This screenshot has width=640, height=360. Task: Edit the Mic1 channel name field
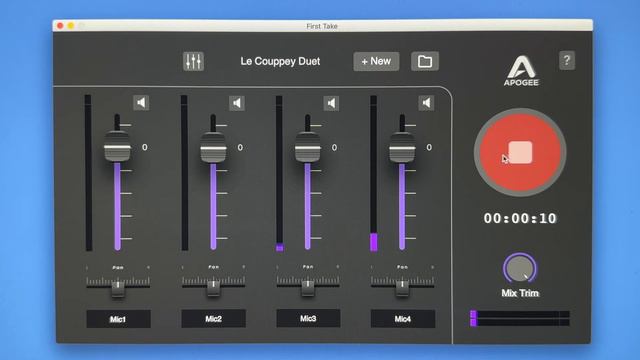click(x=118, y=319)
